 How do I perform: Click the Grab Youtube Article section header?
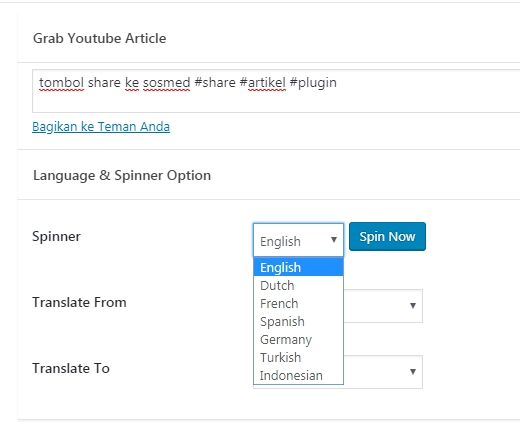[x=99, y=38]
